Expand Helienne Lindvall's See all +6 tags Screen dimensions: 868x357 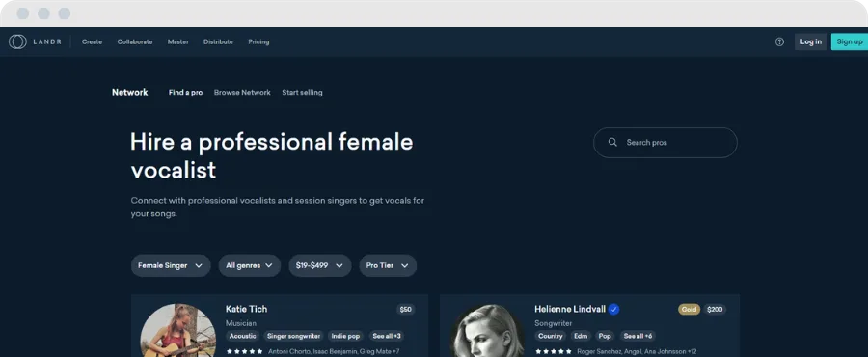[x=637, y=336]
